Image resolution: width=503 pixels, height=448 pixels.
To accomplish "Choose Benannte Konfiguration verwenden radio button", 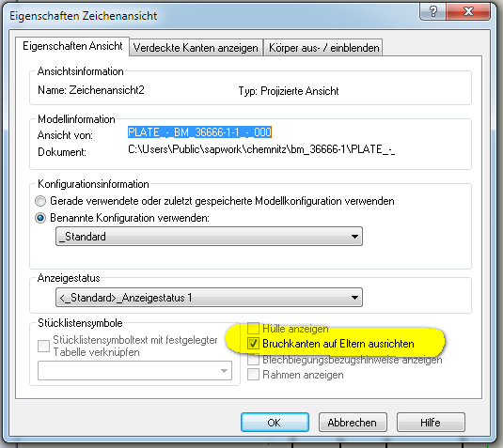I will 40,218.
